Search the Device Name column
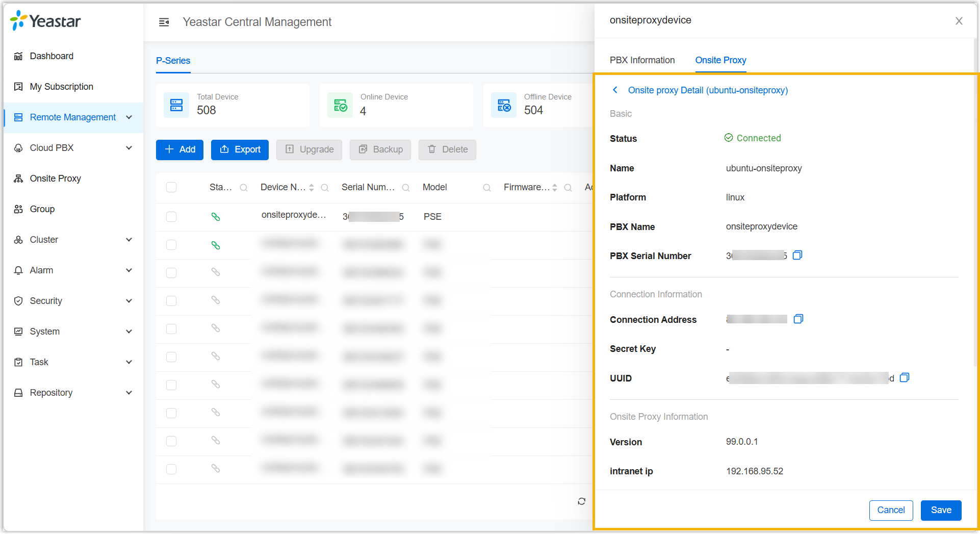 (x=325, y=188)
